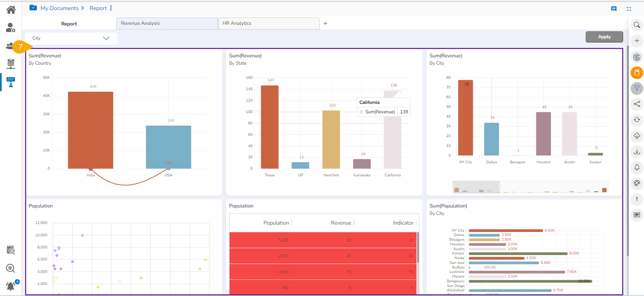Click range slider below By City chart

pyautogui.click(x=530, y=187)
